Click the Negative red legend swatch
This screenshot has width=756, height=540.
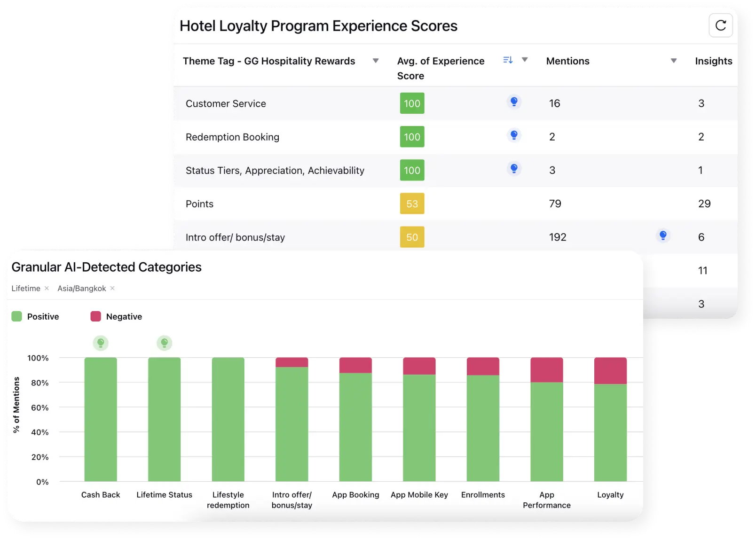[x=95, y=316]
